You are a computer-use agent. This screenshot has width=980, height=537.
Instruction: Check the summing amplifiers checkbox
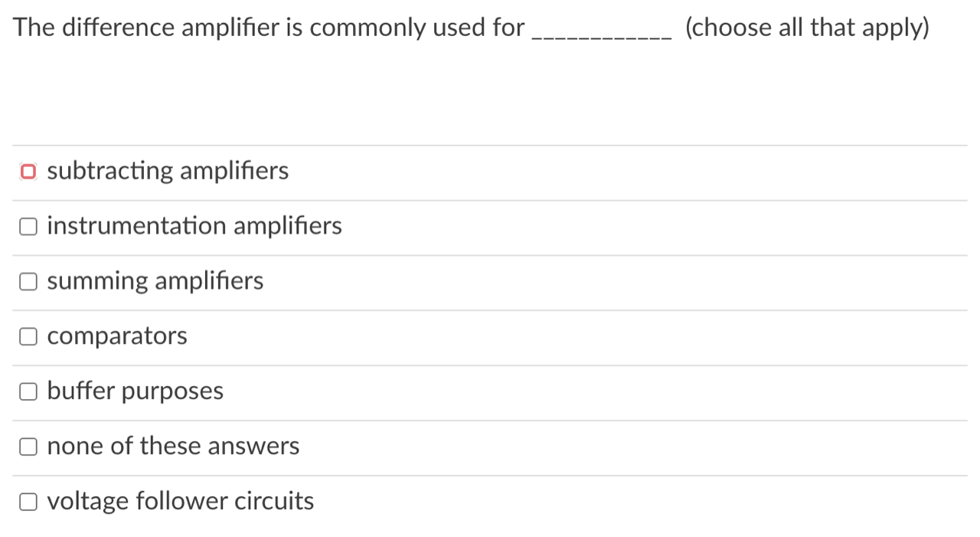tap(28, 281)
